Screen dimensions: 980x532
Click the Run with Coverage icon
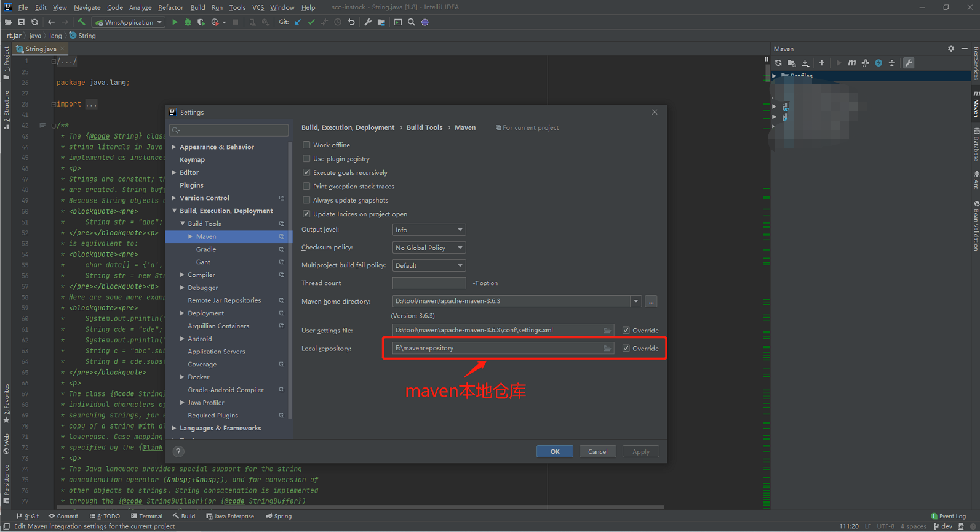[x=201, y=22]
